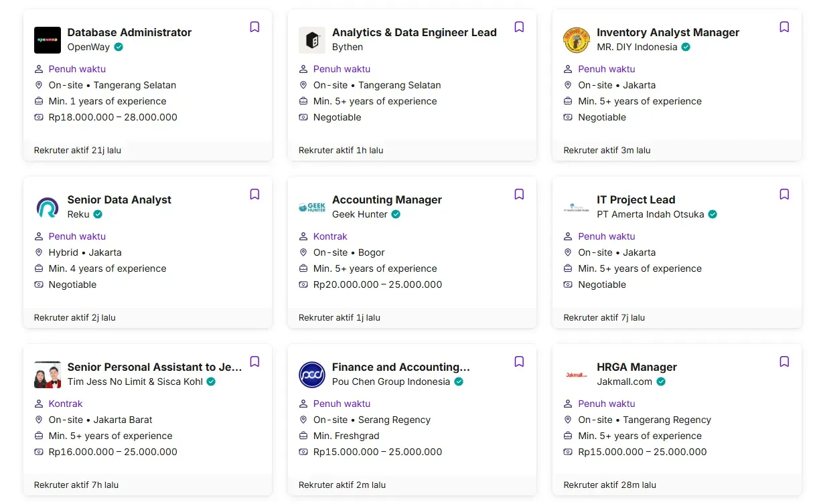Click the Reku company logo
This screenshot has width=815, height=504.
pos(48,207)
